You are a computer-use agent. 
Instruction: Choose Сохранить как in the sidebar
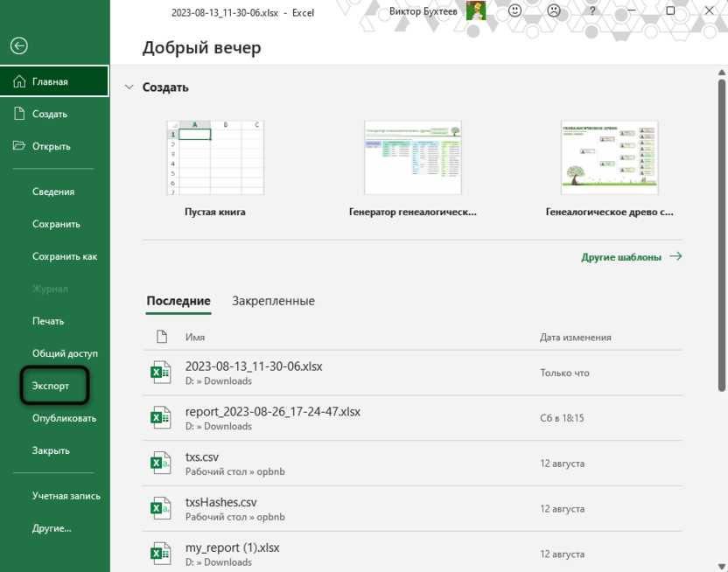tap(64, 256)
